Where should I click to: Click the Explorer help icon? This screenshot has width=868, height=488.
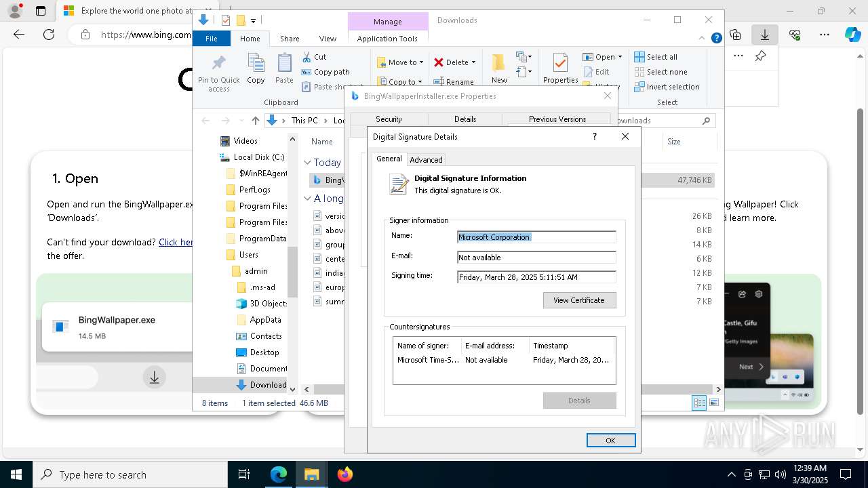(716, 39)
